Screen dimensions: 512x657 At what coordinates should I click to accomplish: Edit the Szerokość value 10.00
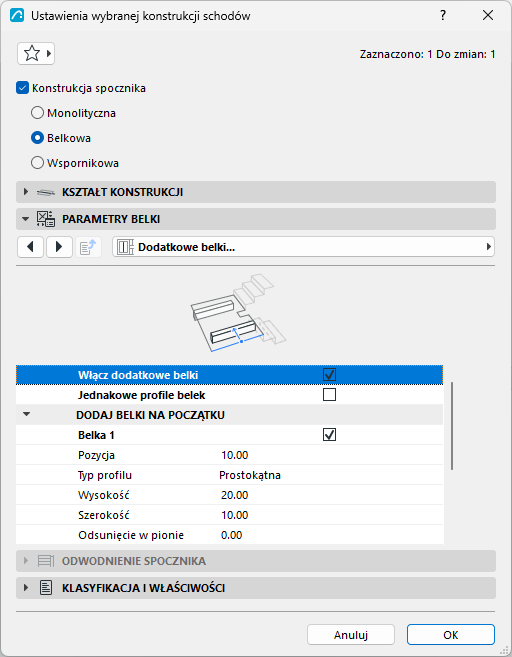(x=235, y=515)
